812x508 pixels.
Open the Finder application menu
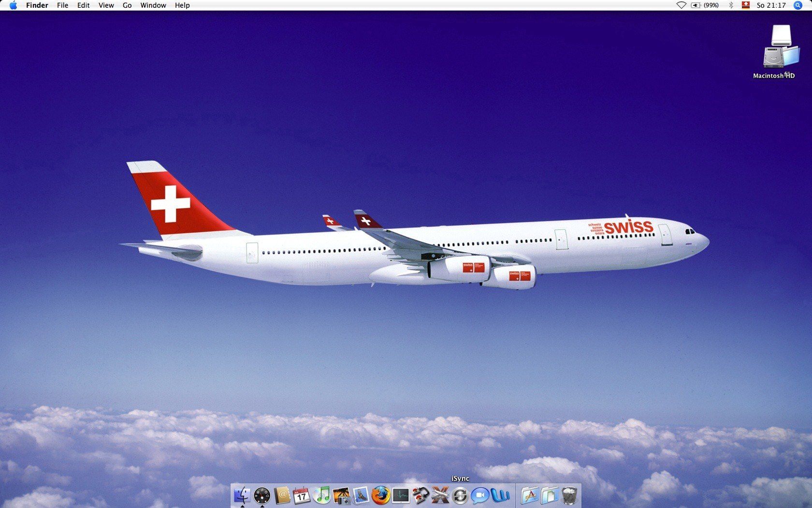coord(37,5)
